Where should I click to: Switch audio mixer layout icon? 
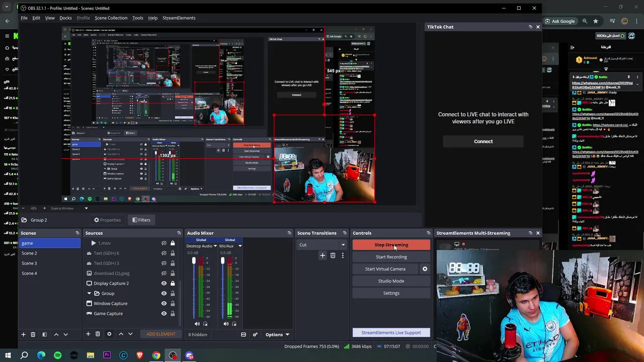244,334
